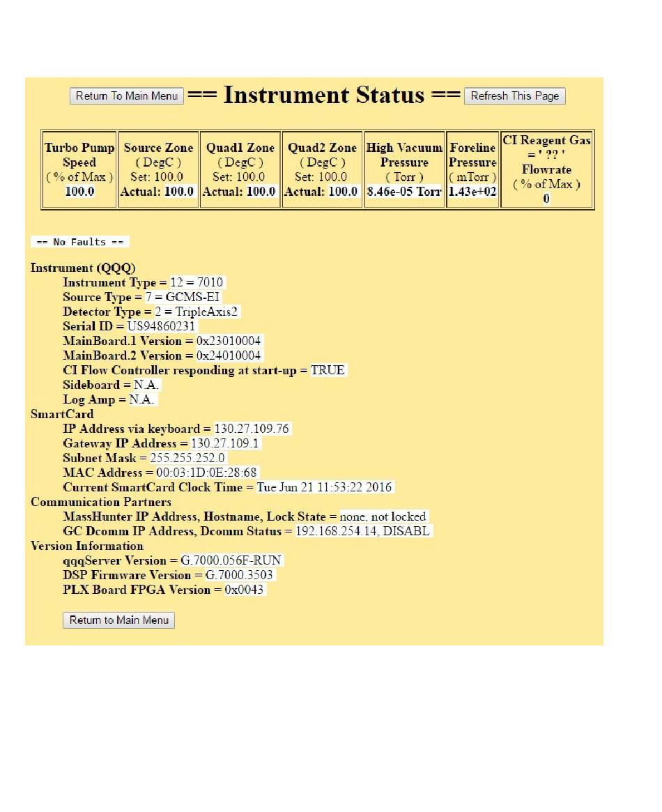Click the Quad1 Zone temperature cell
Screen dimensions: 662x812
coord(240,169)
